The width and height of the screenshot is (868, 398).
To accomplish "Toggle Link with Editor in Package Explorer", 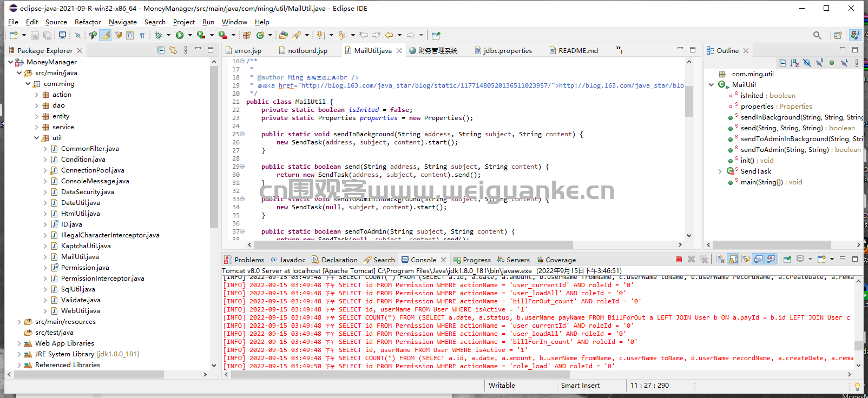I will click(x=173, y=50).
